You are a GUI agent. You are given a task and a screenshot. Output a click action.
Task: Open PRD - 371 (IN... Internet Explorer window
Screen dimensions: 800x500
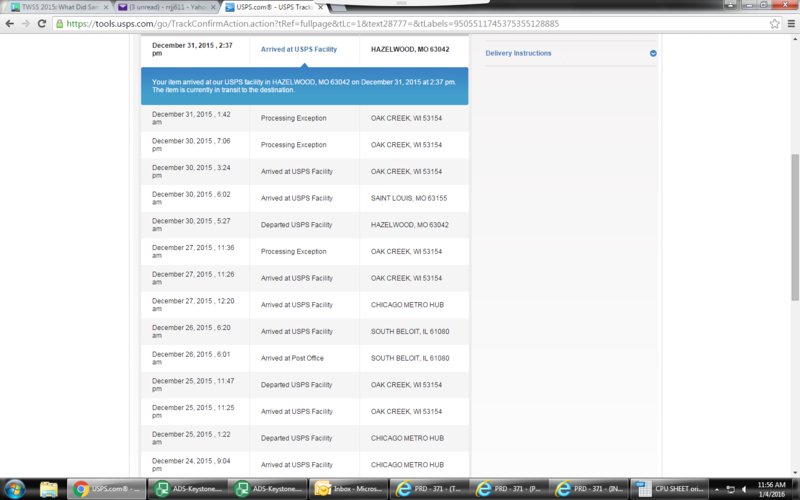pyautogui.click(x=589, y=489)
